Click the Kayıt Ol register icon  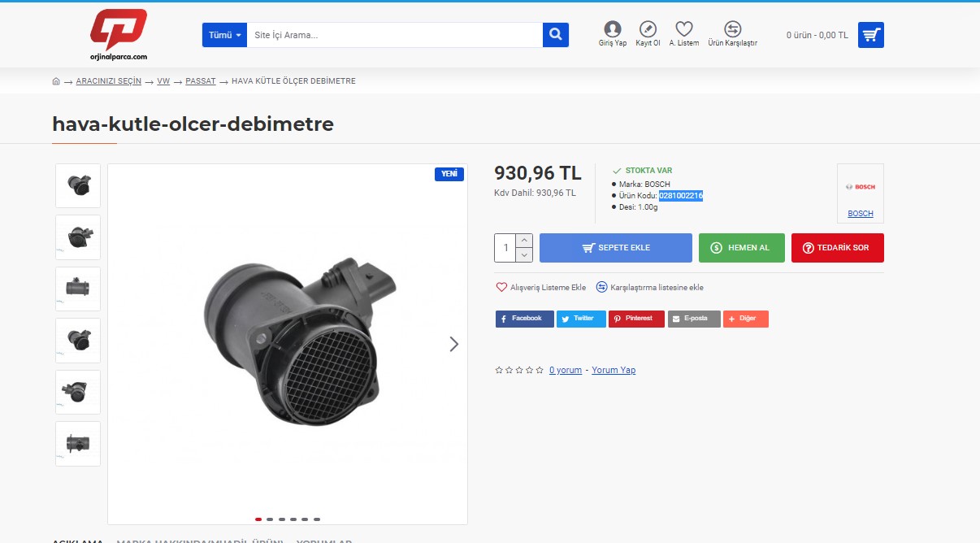click(648, 29)
